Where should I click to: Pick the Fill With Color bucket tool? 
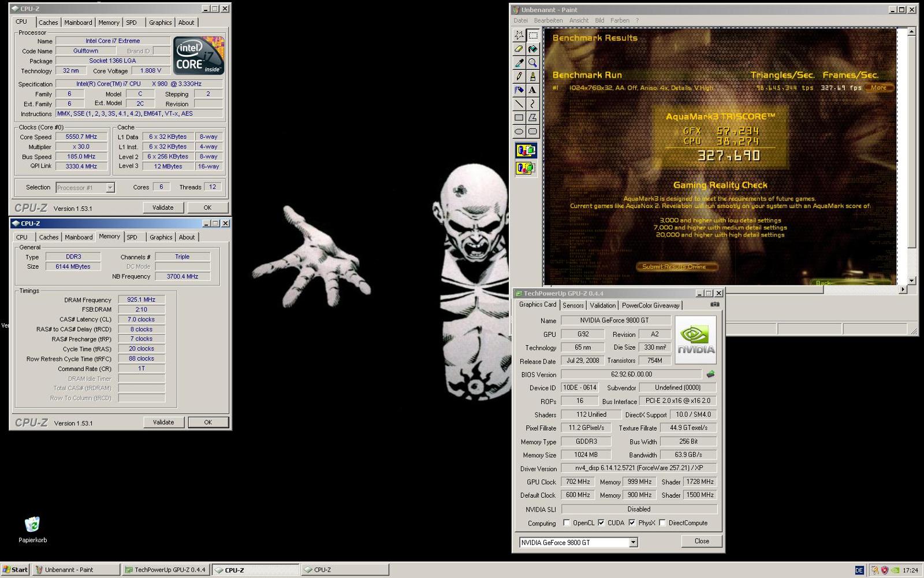(532, 49)
